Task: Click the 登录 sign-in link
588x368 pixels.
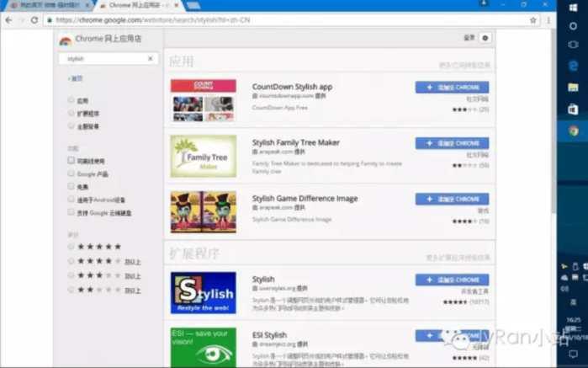Action: [469, 38]
